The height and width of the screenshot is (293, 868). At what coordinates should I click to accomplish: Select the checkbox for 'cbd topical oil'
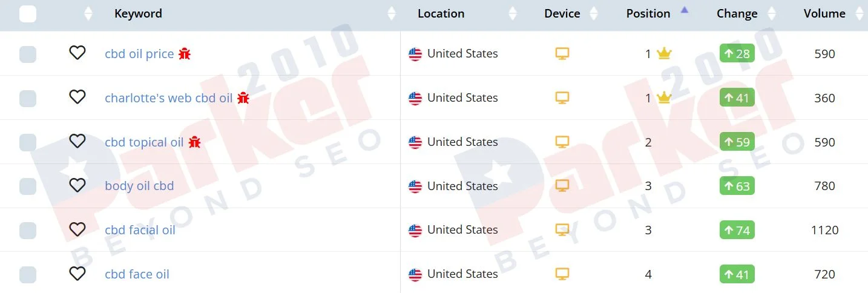[x=28, y=142]
